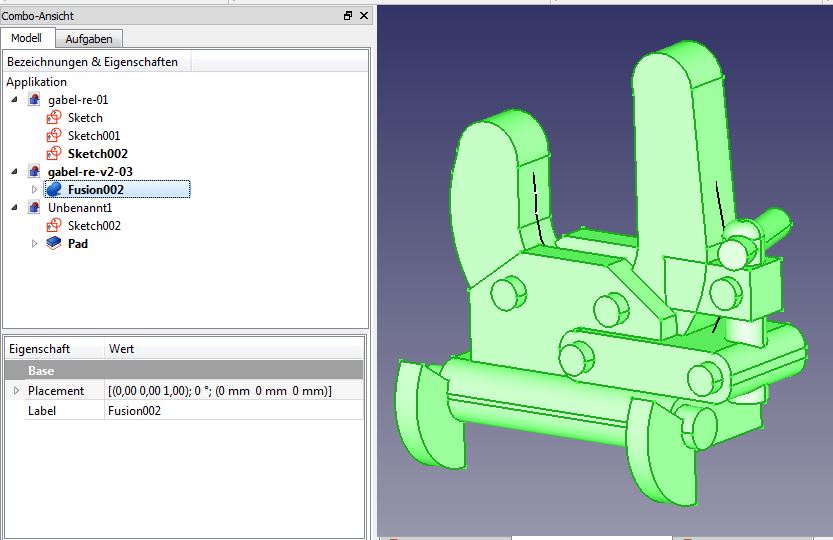Switch to the Modell tab
This screenshot has height=540, width=833.
26,38
